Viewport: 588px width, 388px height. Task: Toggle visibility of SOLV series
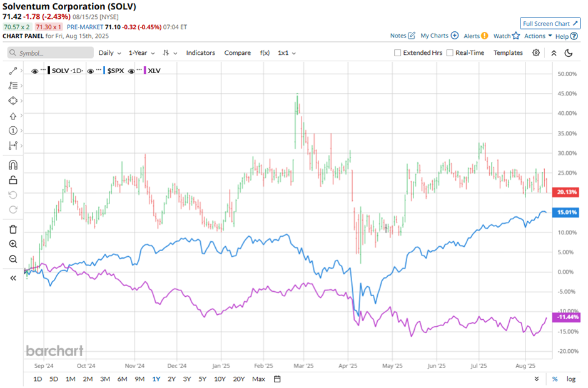tap(35, 71)
